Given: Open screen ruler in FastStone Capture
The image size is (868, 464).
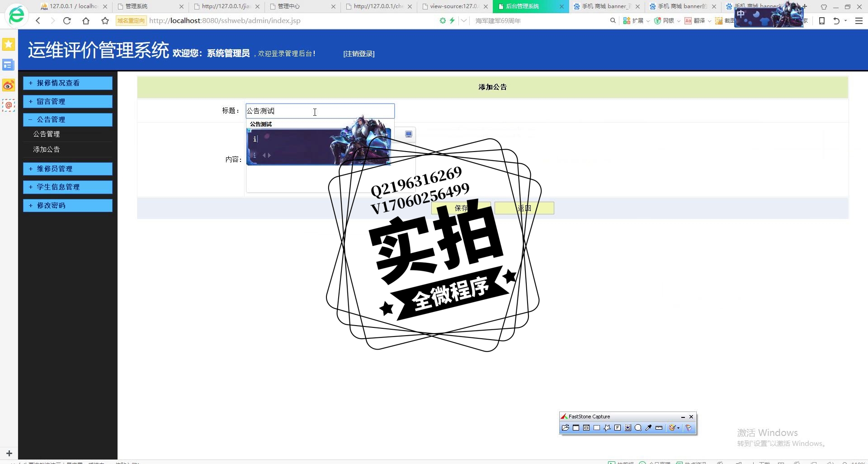Looking at the screenshot, I should tap(659, 428).
